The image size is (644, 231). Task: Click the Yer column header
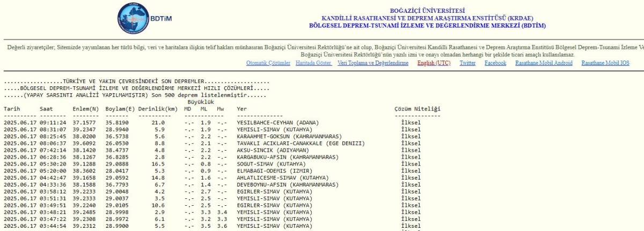click(241, 109)
